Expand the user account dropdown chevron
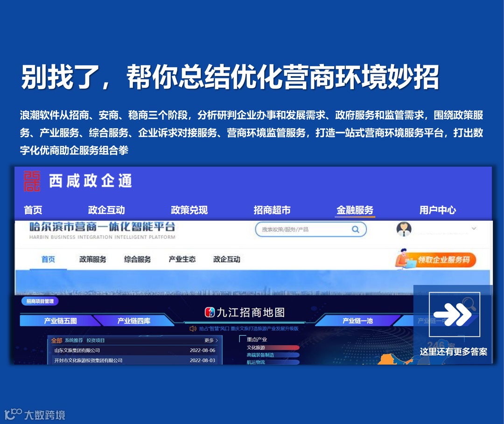Screen dimensions: 504x424 tap(474, 229)
